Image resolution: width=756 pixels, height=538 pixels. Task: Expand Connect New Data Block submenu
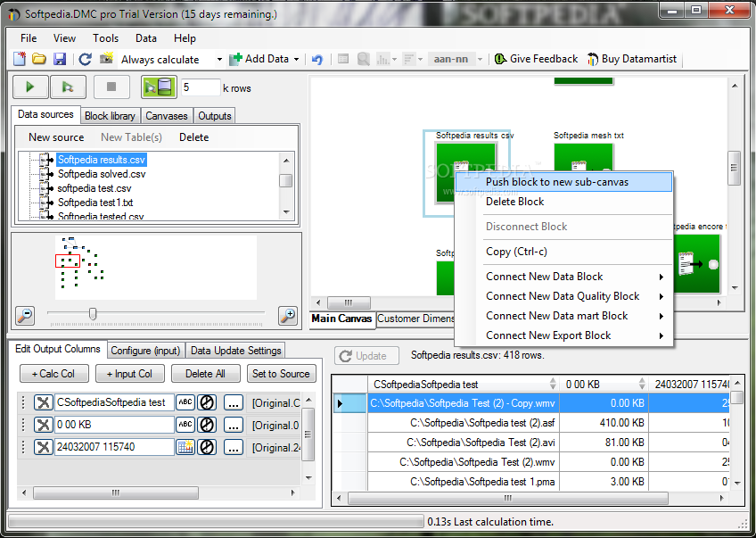tap(661, 277)
